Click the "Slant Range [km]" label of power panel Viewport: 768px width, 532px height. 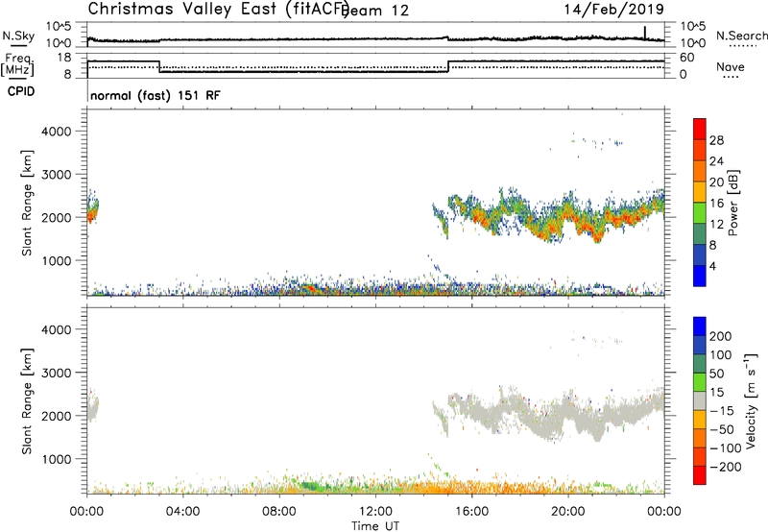(27, 203)
